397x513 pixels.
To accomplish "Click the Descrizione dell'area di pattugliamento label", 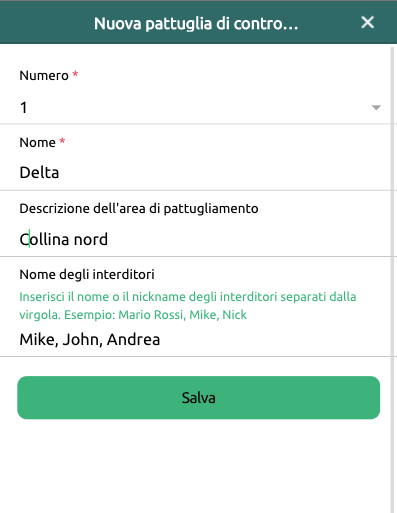I will click(139, 209).
